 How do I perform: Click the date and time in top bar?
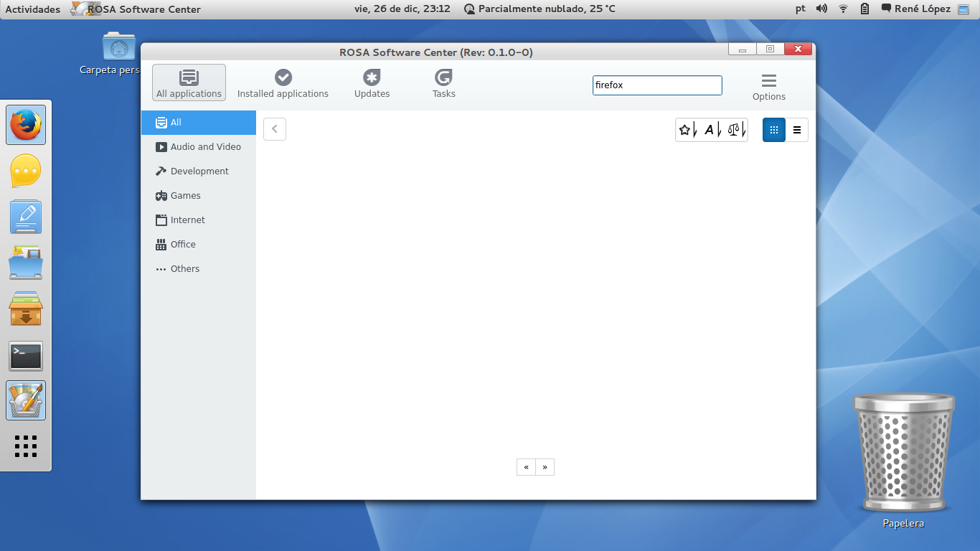pos(402,9)
